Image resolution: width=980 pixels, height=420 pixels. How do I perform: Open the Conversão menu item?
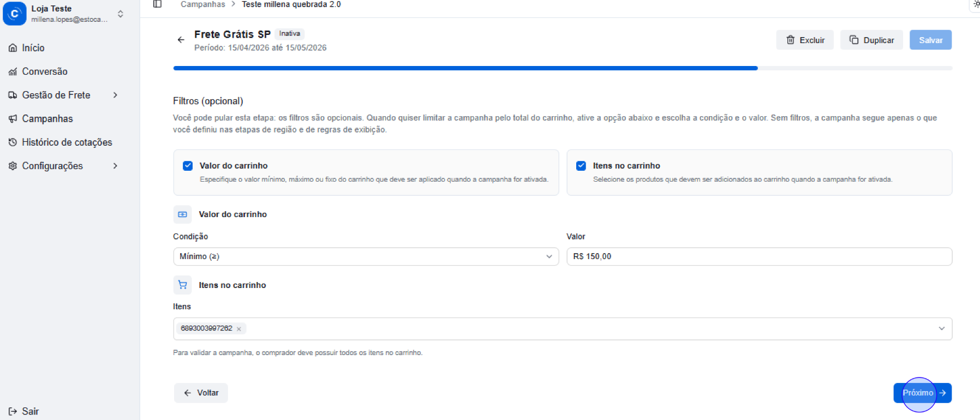44,71
